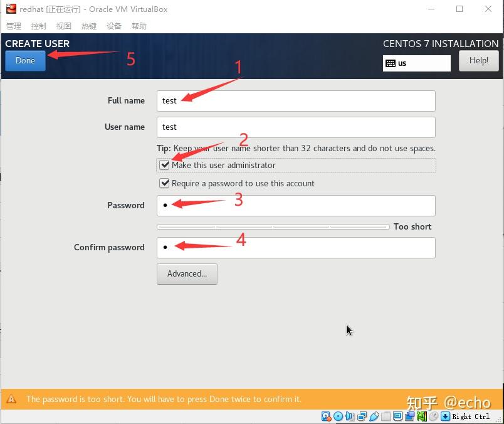Open the 设备 (Devices) menu

click(x=113, y=26)
